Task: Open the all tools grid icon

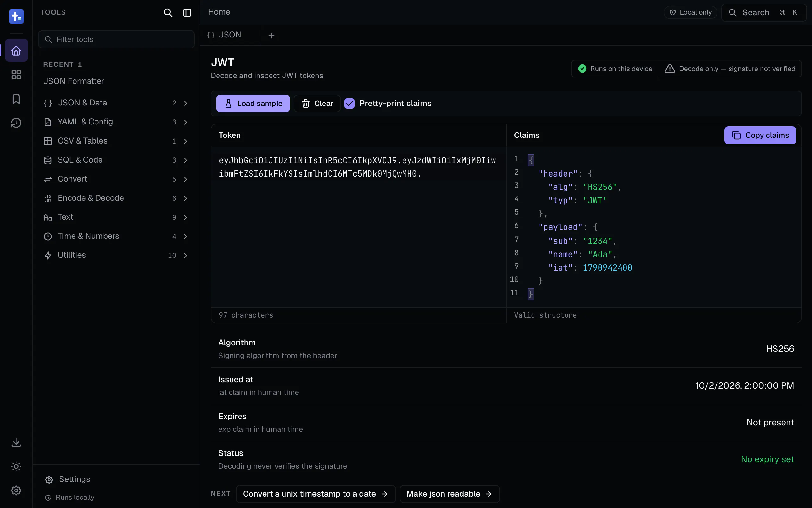Action: point(16,75)
